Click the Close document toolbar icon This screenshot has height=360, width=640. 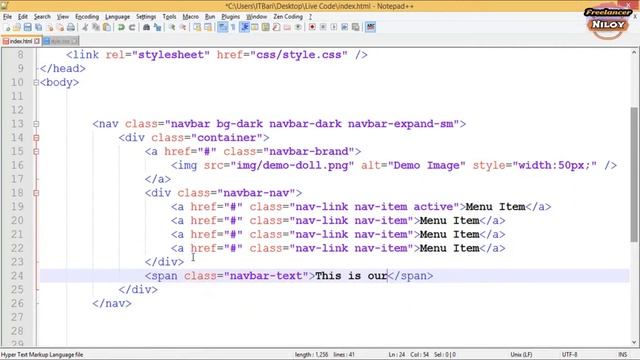(50, 27)
